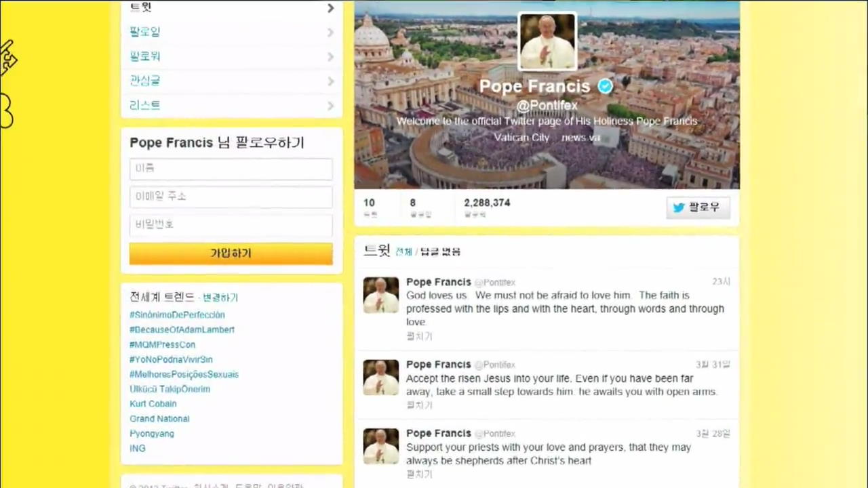The image size is (868, 488).
Task: Click the orange 가입하기 sign-up button
Action: pyautogui.click(x=231, y=253)
